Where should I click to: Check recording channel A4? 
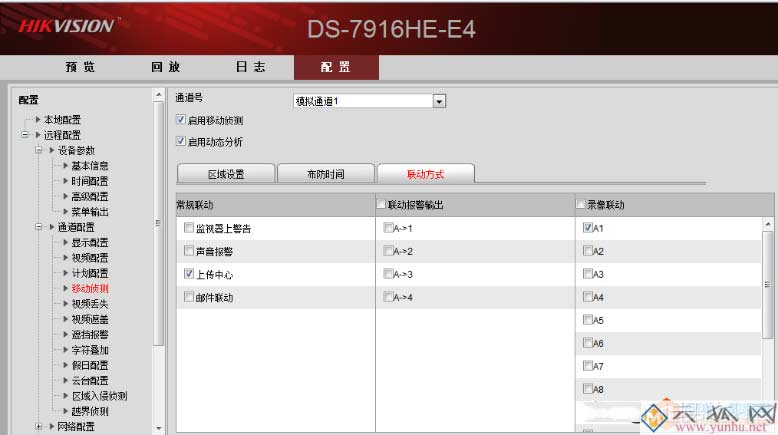pyautogui.click(x=587, y=297)
